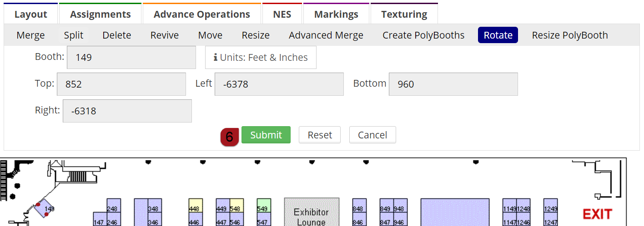Click the Booth number input field

coord(131,58)
